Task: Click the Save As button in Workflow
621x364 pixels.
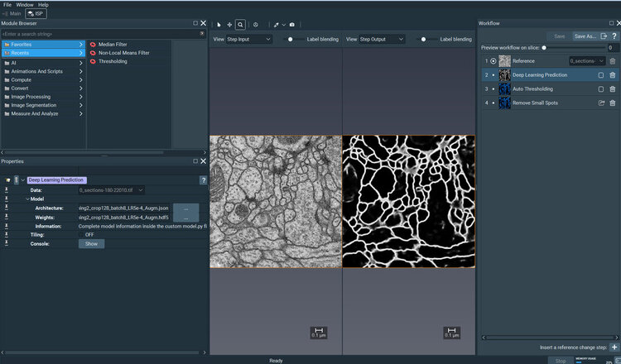Action: click(585, 36)
